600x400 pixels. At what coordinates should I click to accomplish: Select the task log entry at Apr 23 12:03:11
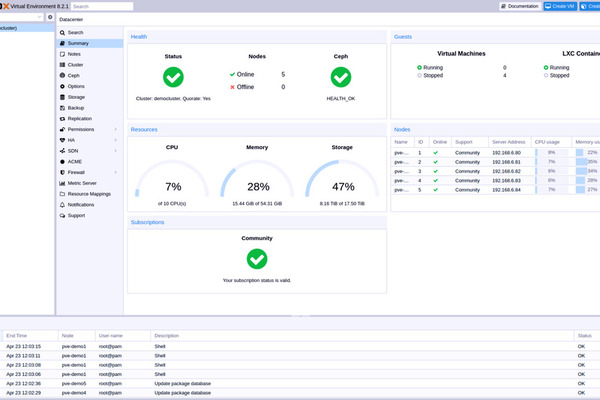pyautogui.click(x=300, y=356)
